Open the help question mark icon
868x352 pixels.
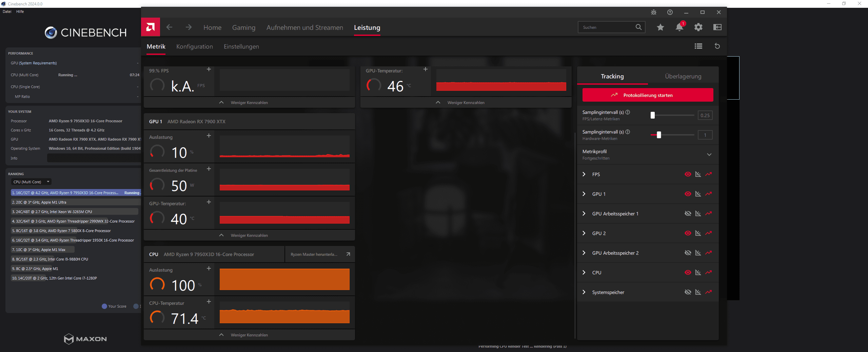670,12
